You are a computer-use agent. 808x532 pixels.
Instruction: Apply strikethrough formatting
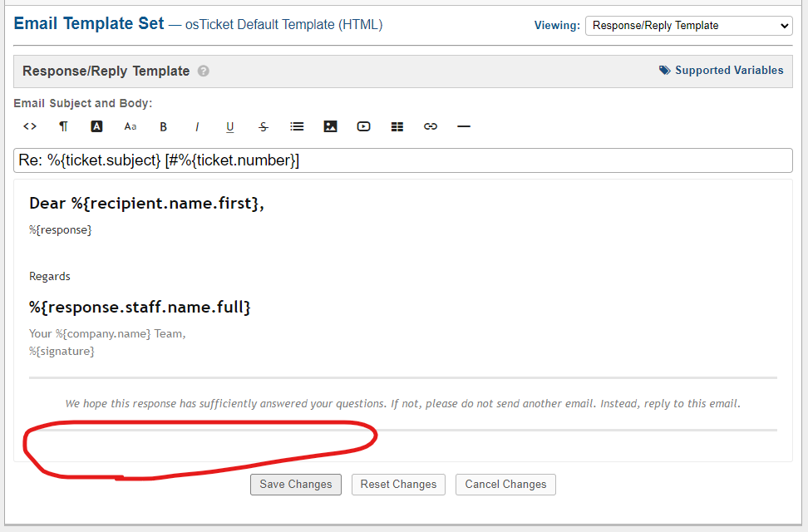coord(264,126)
